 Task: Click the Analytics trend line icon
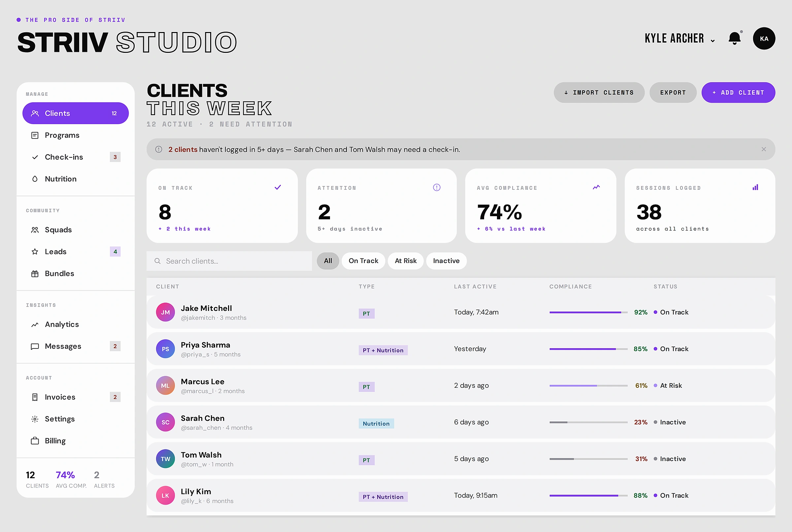click(x=35, y=325)
